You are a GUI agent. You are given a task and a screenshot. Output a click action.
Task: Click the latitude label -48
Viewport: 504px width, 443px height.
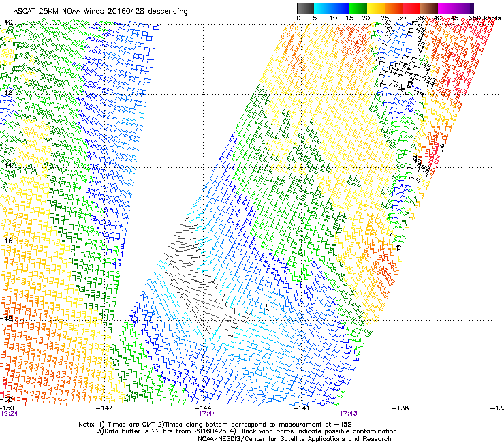[x=6, y=318]
